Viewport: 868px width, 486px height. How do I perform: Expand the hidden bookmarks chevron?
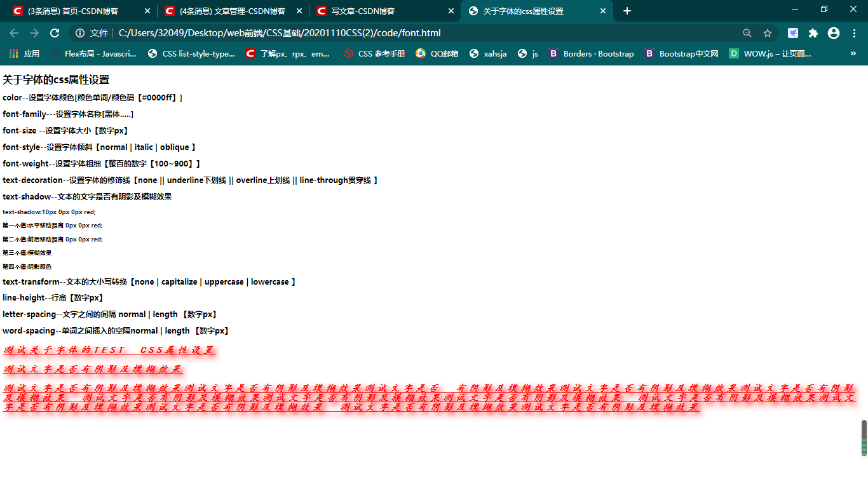click(853, 54)
